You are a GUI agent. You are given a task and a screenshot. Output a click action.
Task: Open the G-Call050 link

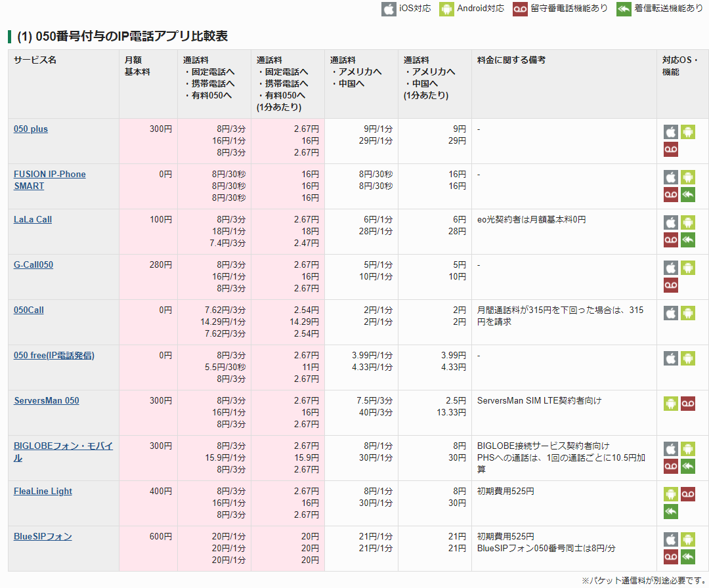[33, 265]
